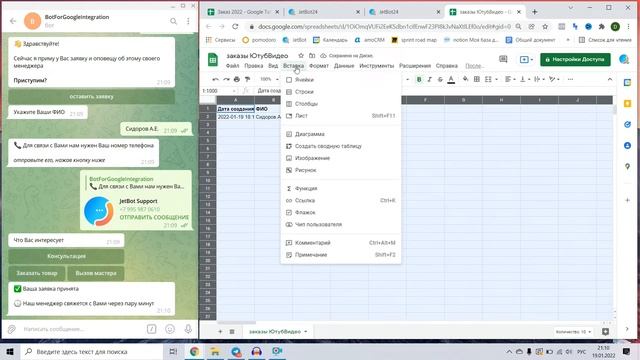Select the paint format tool
This screenshot has height=360, width=640.
click(247, 79)
